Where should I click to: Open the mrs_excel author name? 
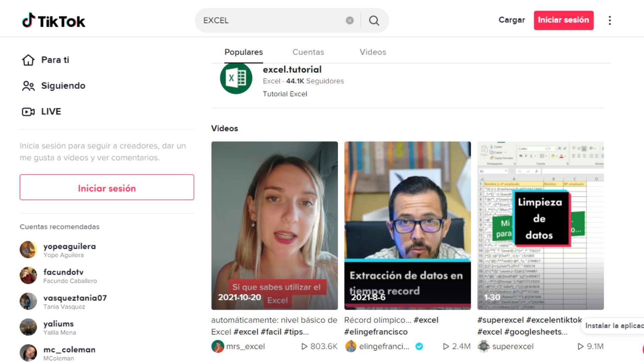click(246, 347)
